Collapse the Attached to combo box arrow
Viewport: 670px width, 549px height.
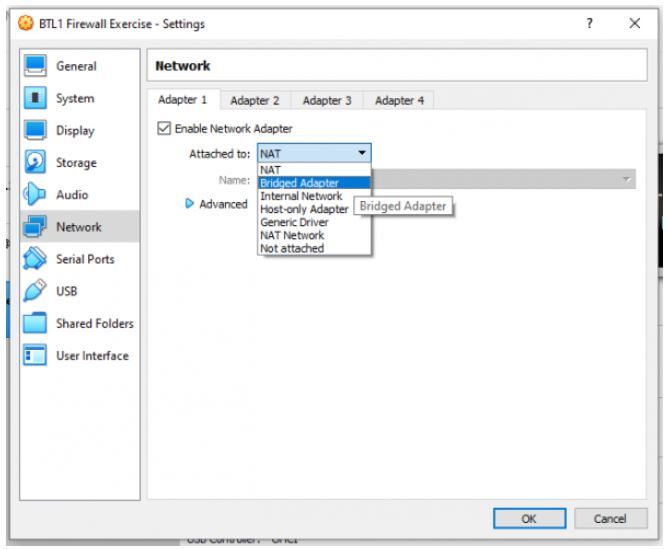click(361, 153)
